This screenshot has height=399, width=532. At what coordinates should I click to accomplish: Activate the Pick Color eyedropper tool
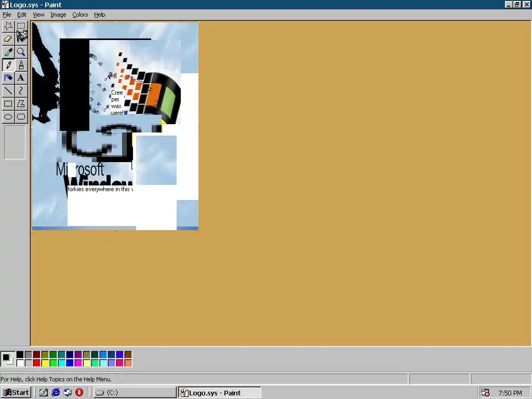8,52
